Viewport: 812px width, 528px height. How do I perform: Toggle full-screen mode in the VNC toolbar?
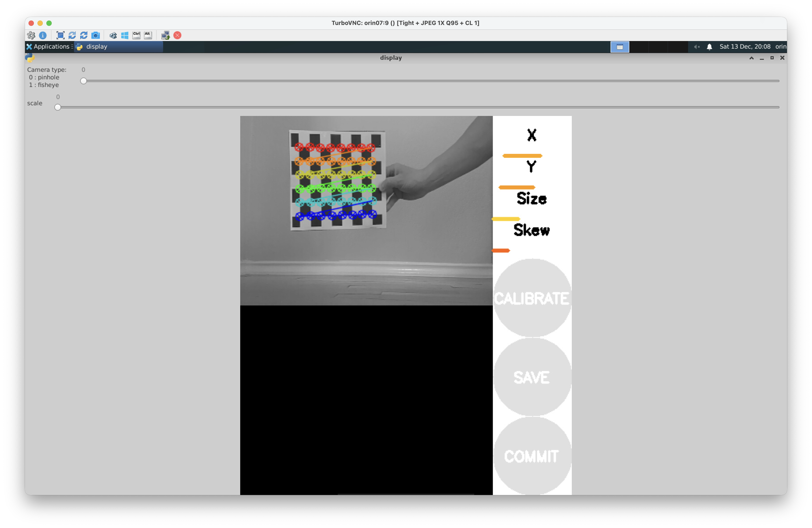60,35
